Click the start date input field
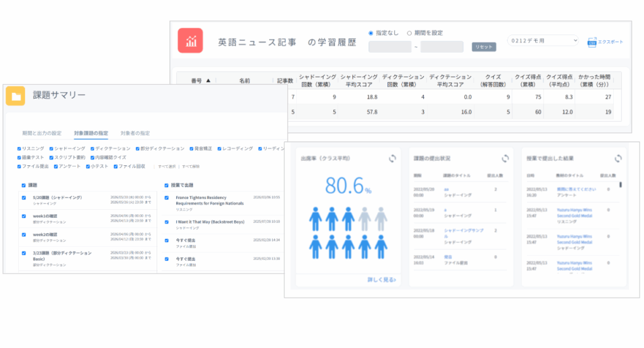 390,46
